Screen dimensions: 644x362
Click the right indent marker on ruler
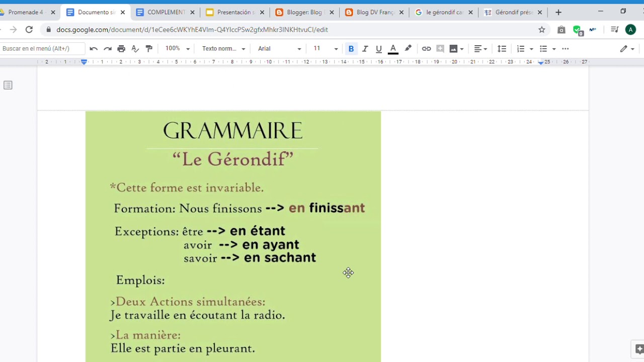click(x=540, y=62)
